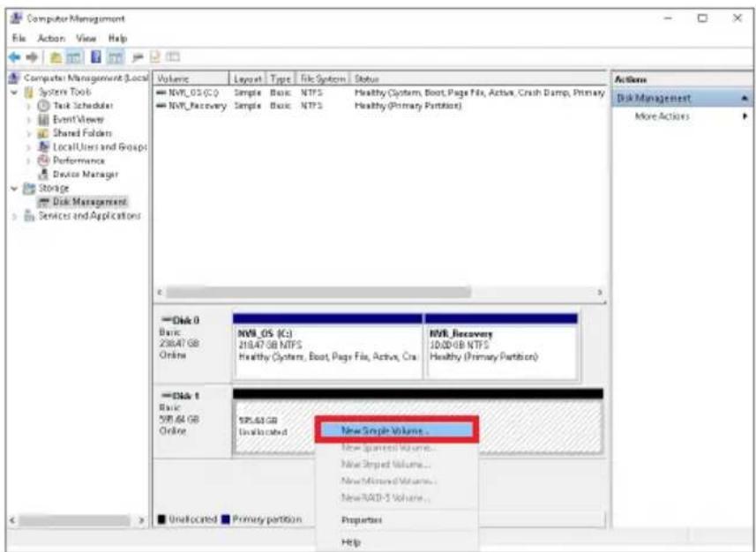Click the Event Viewer icon in the tree
Viewport: 756px width, 552px height.
tap(44, 119)
